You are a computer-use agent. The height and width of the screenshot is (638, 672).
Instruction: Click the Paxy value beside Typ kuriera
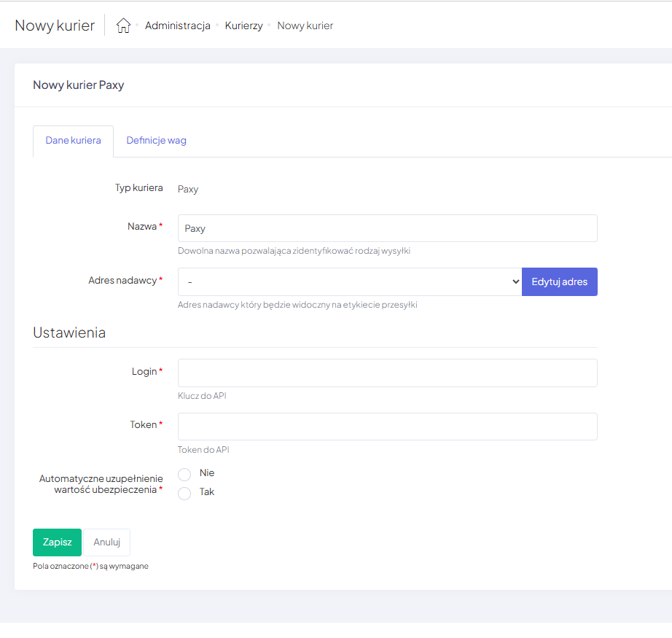188,189
